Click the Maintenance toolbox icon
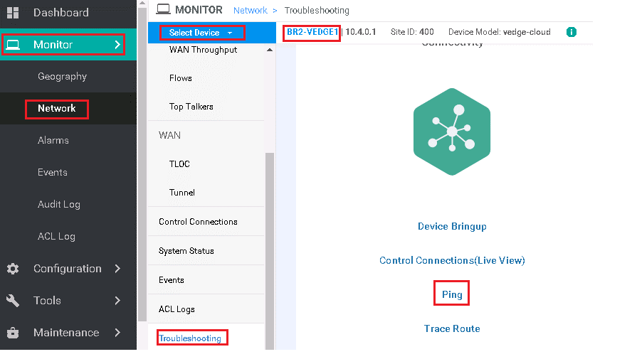The image size is (632, 364). coord(13,333)
